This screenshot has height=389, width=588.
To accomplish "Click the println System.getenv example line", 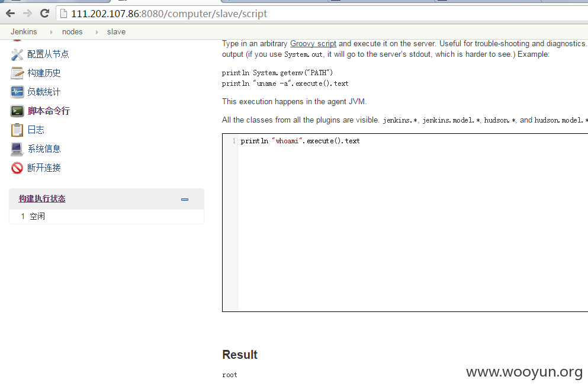I will (x=277, y=73).
